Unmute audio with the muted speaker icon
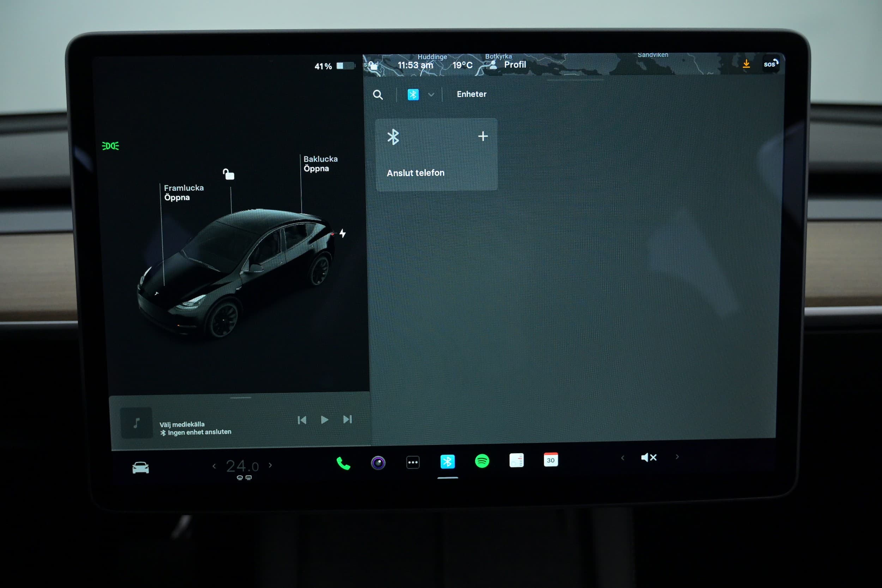The height and width of the screenshot is (588, 882). (x=649, y=457)
